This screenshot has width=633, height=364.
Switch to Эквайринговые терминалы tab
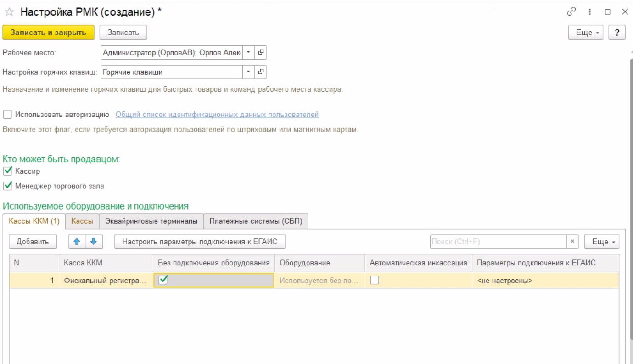click(151, 221)
